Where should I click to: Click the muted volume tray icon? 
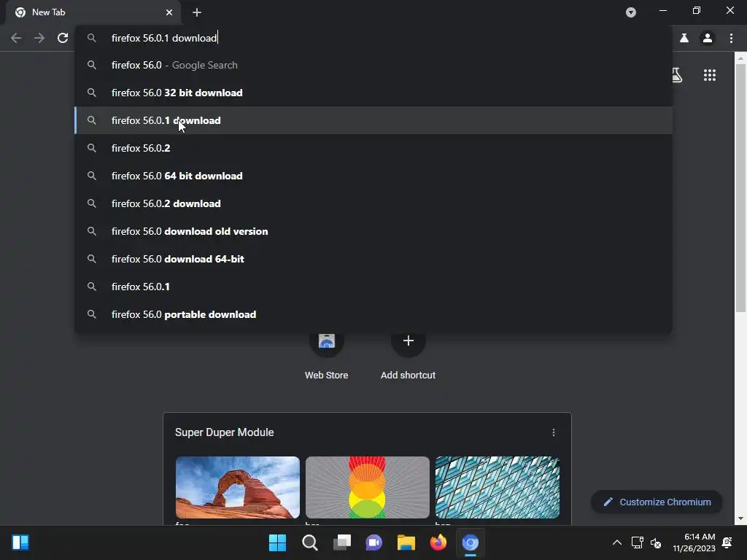656,542
